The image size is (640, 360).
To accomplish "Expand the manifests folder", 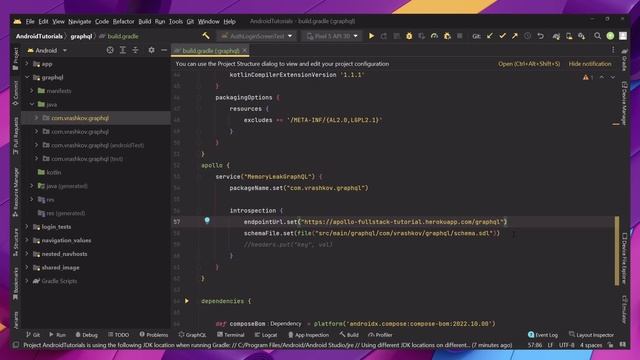I will click(32, 91).
